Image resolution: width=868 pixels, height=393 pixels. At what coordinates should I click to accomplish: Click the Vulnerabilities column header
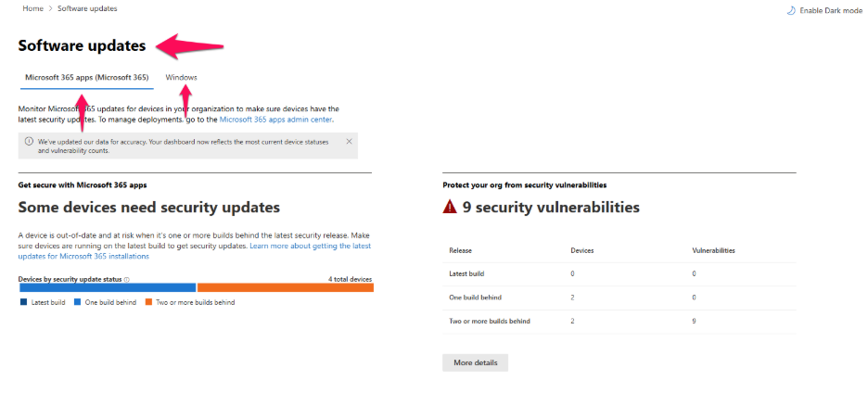pos(713,250)
